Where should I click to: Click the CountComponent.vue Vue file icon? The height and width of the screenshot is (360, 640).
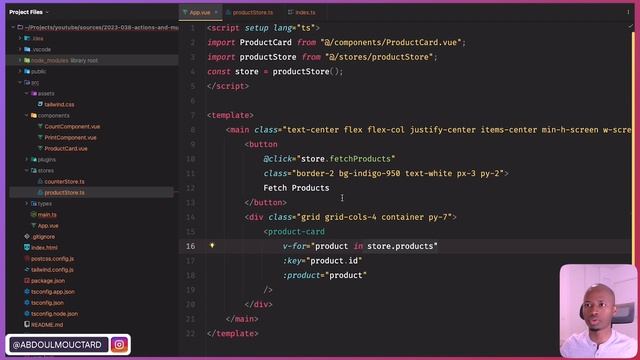click(40, 127)
